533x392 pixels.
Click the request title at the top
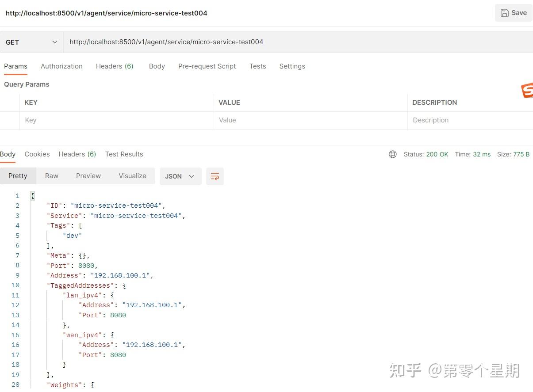pos(107,13)
